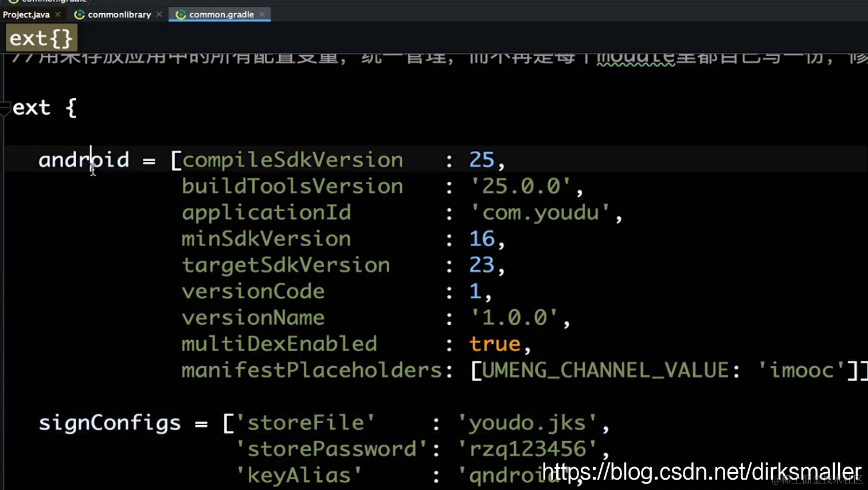
Task: Click the compileSdkVersion key
Action: click(x=292, y=160)
